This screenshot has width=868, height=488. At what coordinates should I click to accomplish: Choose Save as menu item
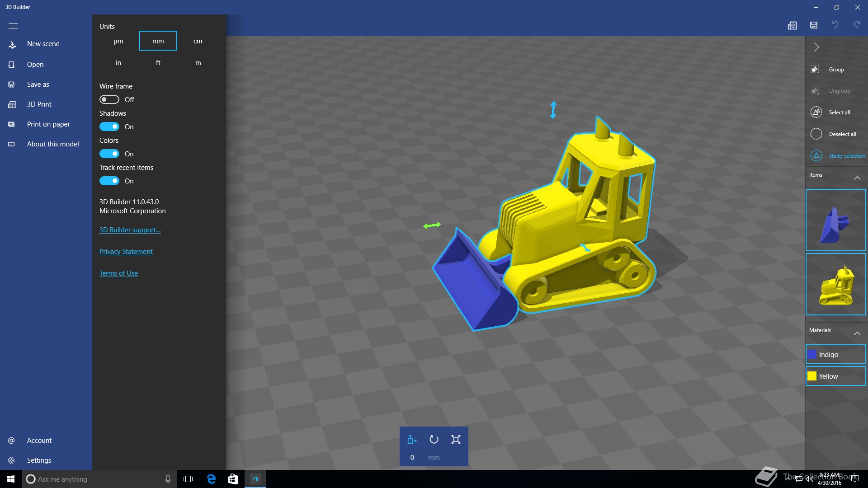click(x=38, y=84)
